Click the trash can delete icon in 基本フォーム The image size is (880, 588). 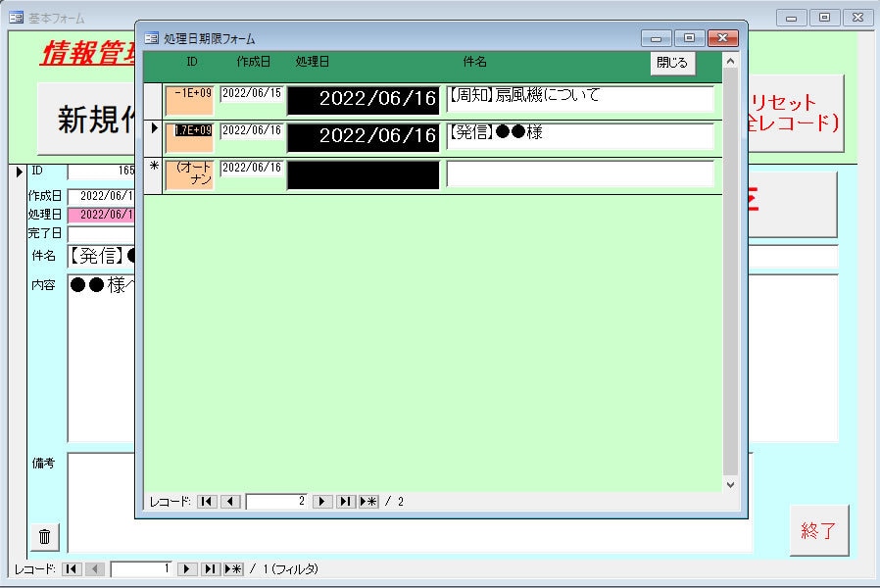(44, 536)
